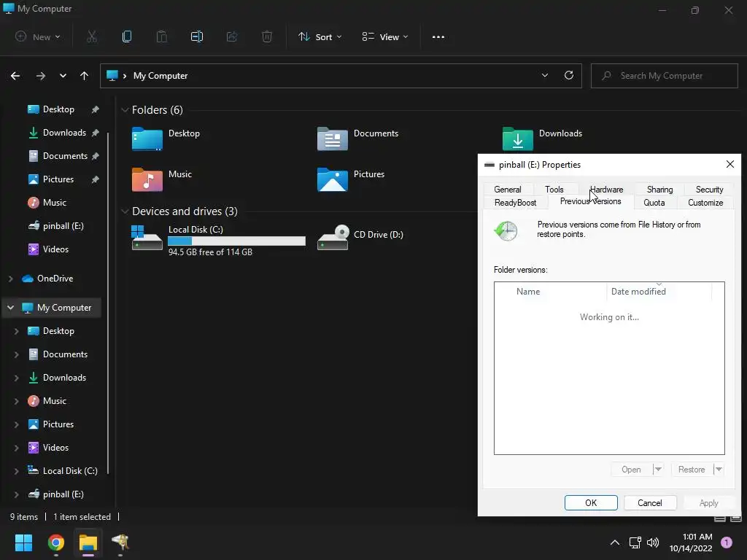Click the Date modified column header
The image size is (747, 560).
click(659, 292)
